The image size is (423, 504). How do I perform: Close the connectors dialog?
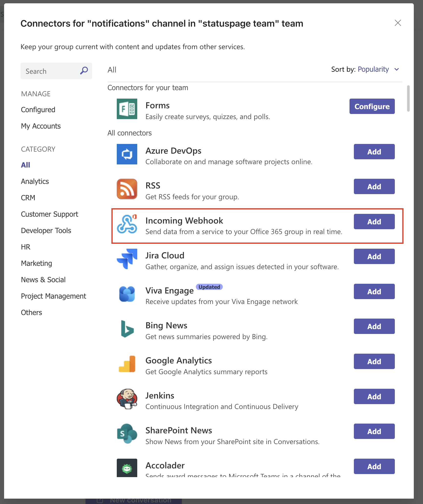(398, 23)
